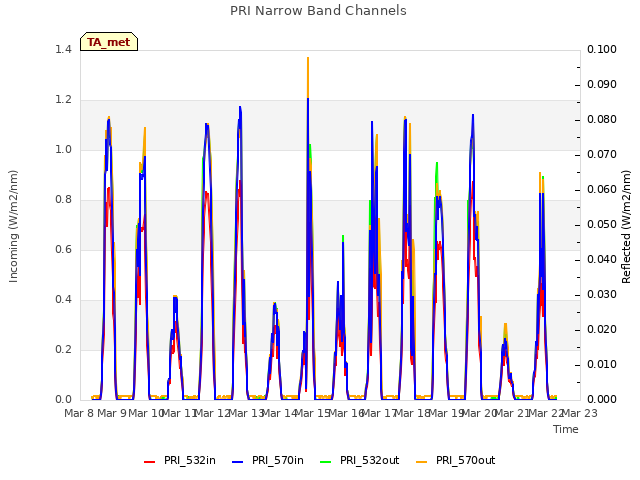Click the orange PRI_570out legend swatch
The image size is (640, 480).
click(x=422, y=462)
